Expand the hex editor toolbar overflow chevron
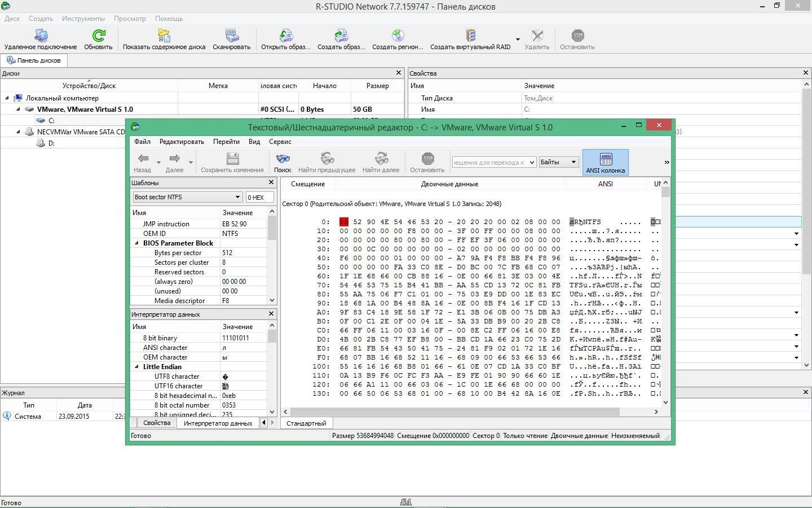 [x=667, y=162]
